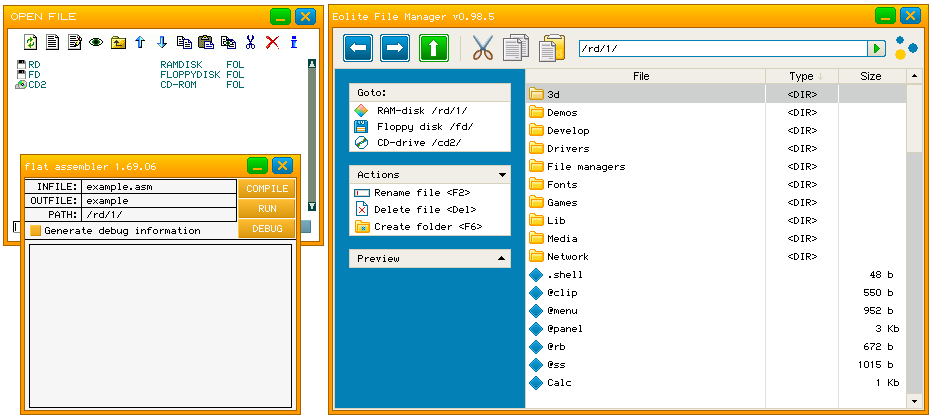The height and width of the screenshot is (420, 934).
Task: Click the eye view icon in Open File toolbar
Action: pyautogui.click(x=96, y=42)
